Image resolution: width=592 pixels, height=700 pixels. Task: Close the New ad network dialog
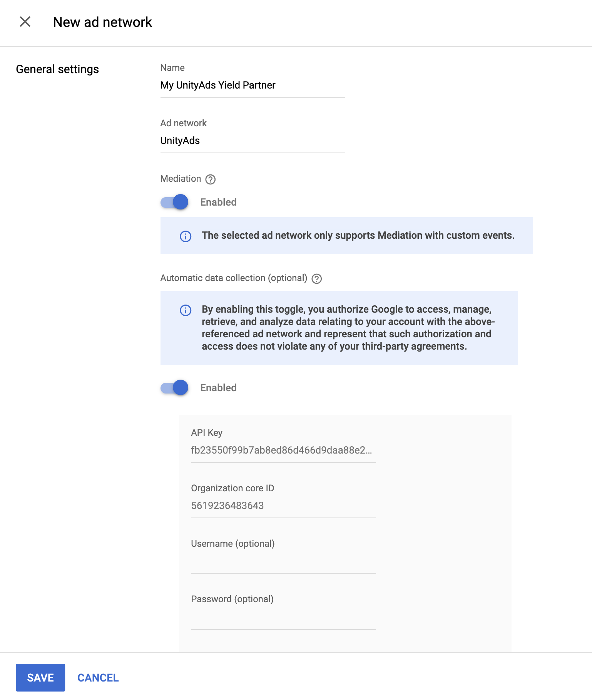[25, 22]
